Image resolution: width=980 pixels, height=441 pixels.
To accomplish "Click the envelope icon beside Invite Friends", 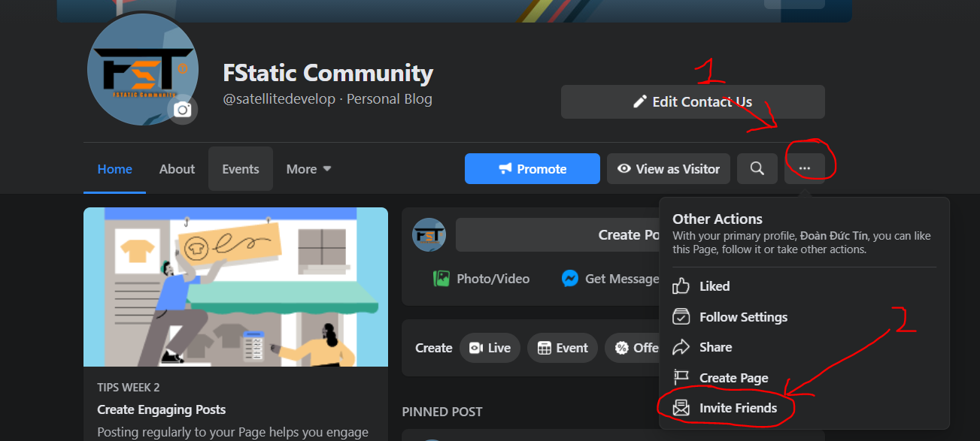I will tap(681, 408).
